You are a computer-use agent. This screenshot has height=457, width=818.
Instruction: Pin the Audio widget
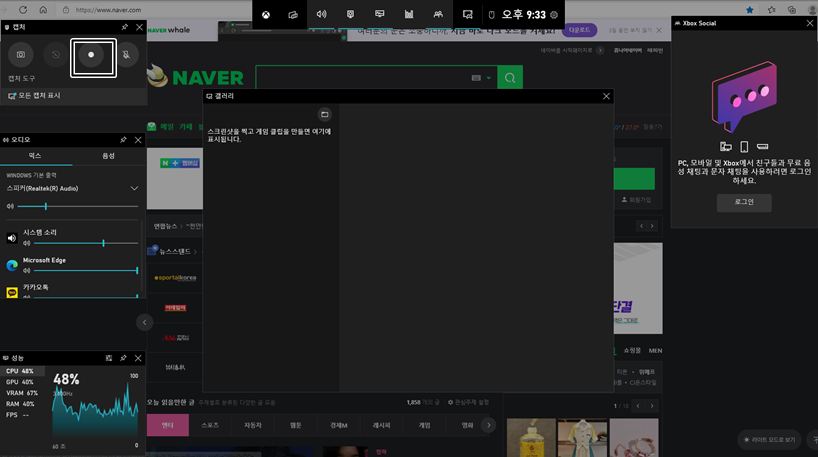pyautogui.click(x=123, y=140)
